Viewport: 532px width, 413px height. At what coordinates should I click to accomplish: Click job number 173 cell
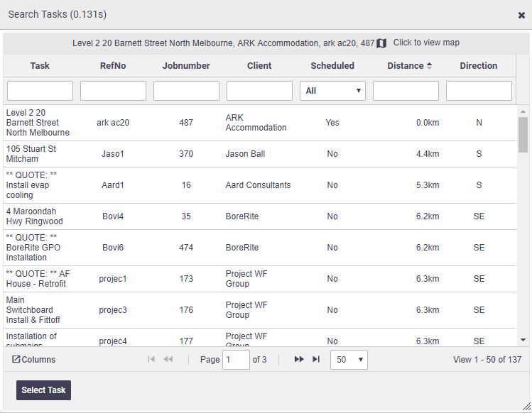click(x=186, y=279)
